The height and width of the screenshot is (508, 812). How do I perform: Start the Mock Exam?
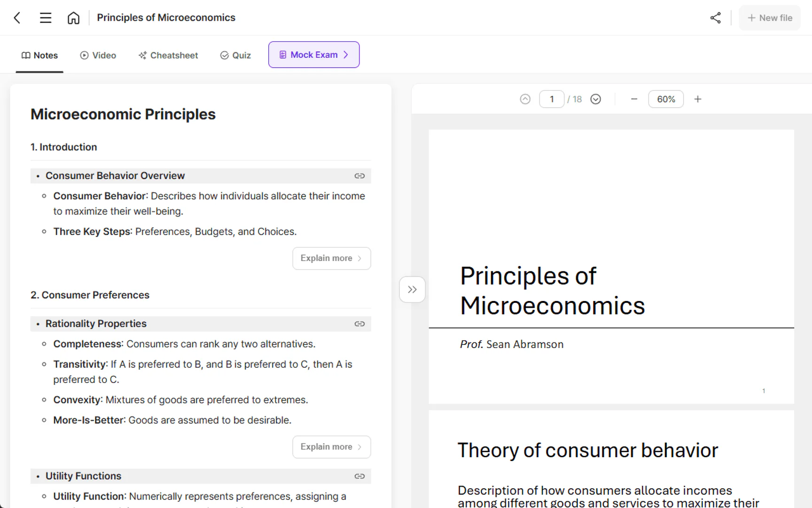(314, 55)
